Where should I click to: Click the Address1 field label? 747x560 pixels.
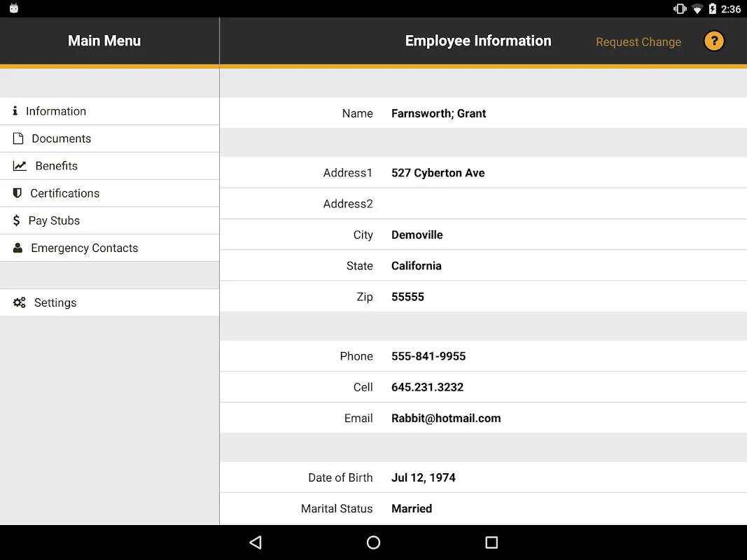point(348,173)
